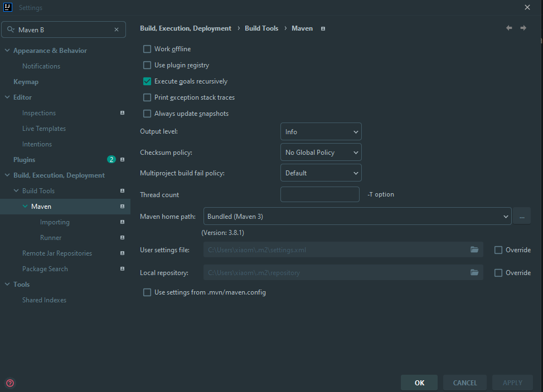Viewport: 543px width, 392px height.
Task: Uncheck Execute goals recursively
Action: coord(147,81)
